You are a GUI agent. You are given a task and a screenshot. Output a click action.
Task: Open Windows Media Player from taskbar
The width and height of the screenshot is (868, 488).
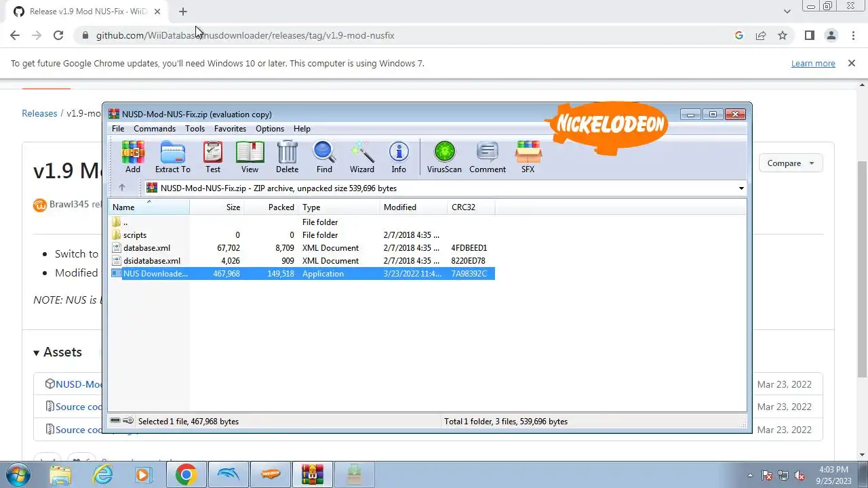(x=143, y=474)
